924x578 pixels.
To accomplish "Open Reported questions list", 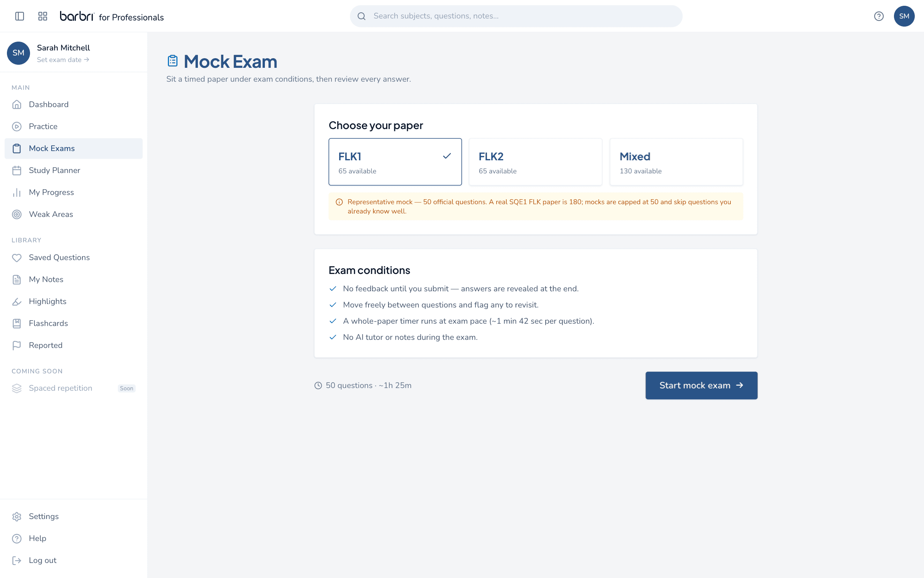I will [74, 345].
